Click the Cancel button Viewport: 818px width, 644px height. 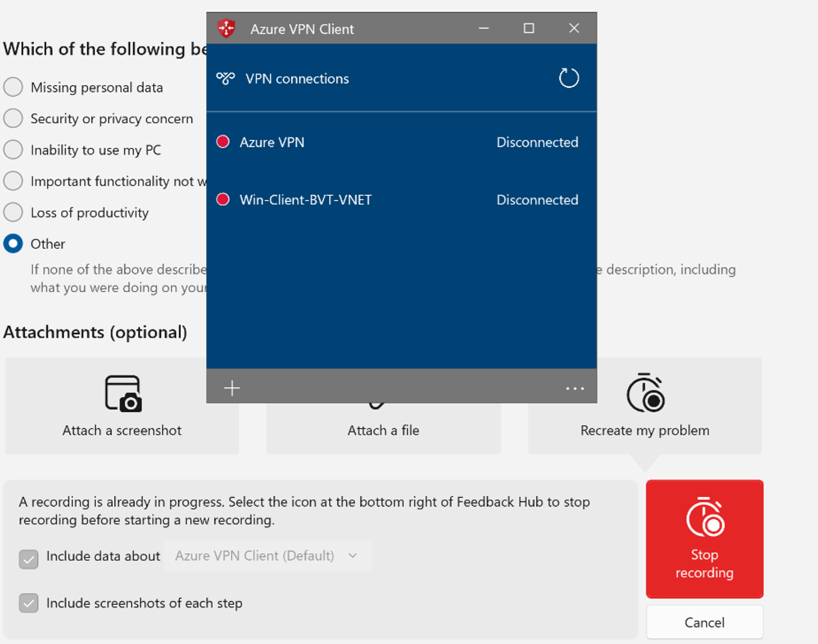pos(705,622)
